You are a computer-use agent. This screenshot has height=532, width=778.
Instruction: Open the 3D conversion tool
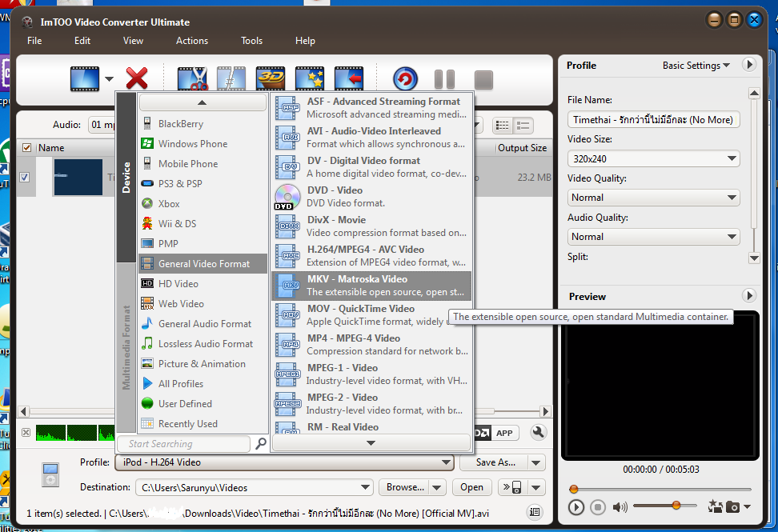tap(271, 78)
